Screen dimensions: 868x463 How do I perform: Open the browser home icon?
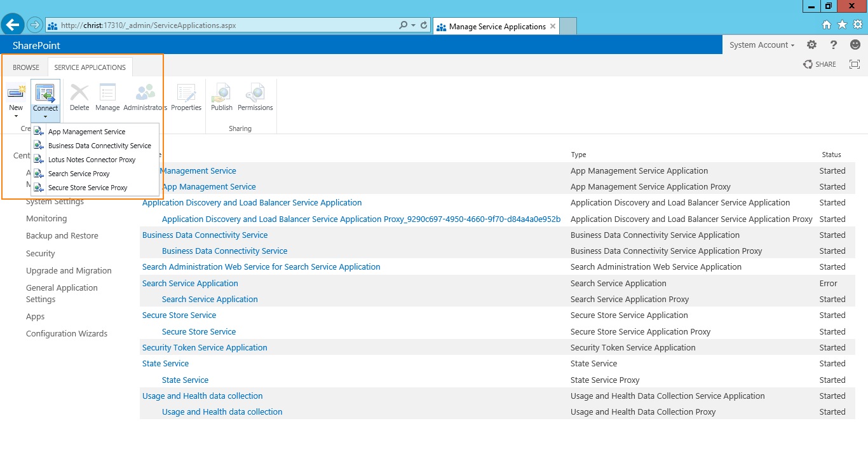point(826,25)
